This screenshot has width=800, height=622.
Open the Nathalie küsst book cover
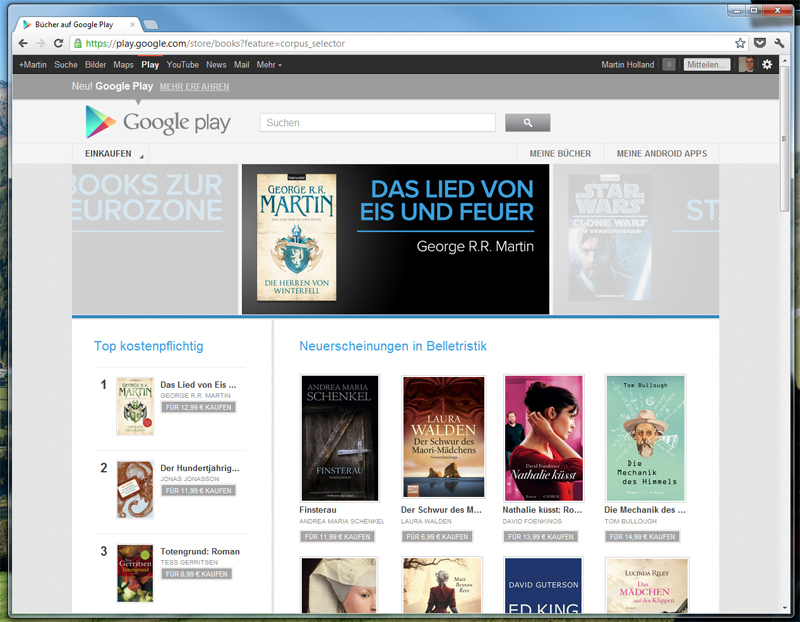tap(543, 438)
